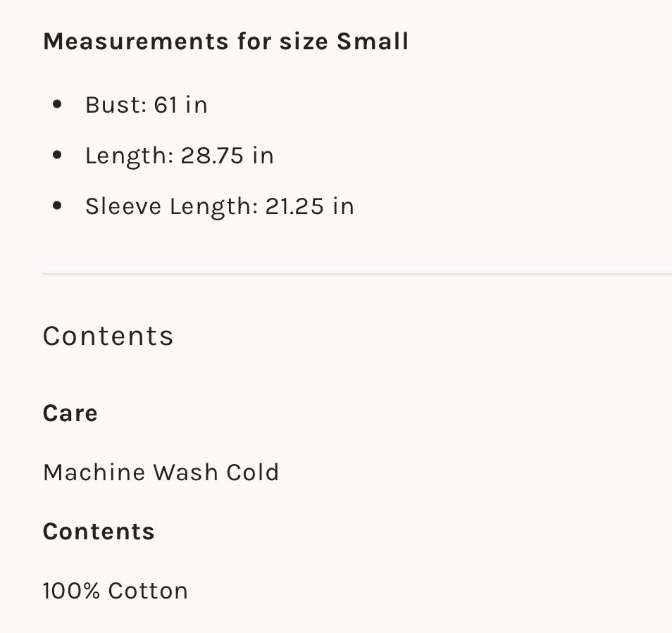Click the bullet beside Sleeve Length

pos(58,206)
